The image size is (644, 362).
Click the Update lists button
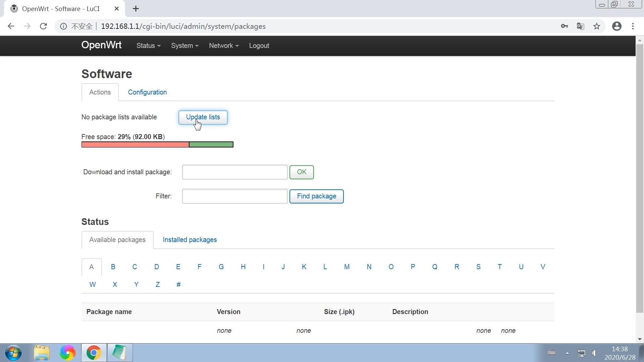coord(203,117)
